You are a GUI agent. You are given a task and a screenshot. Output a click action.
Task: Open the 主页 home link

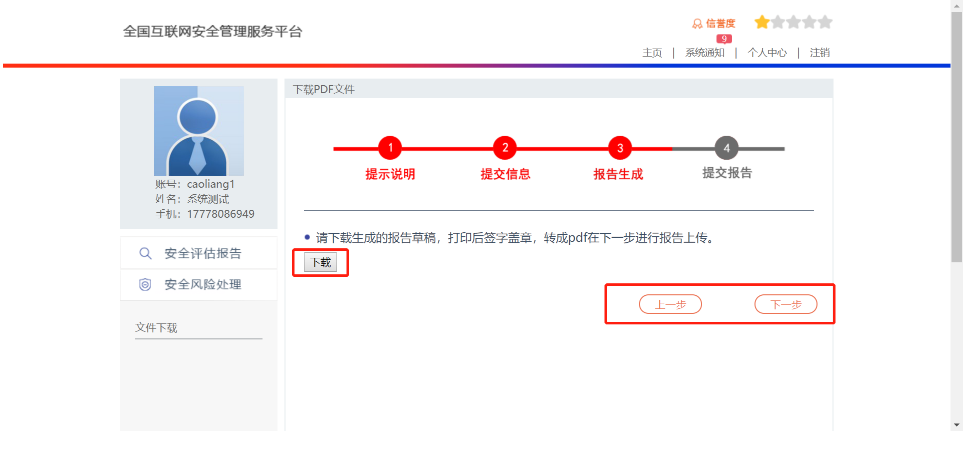[x=652, y=53]
